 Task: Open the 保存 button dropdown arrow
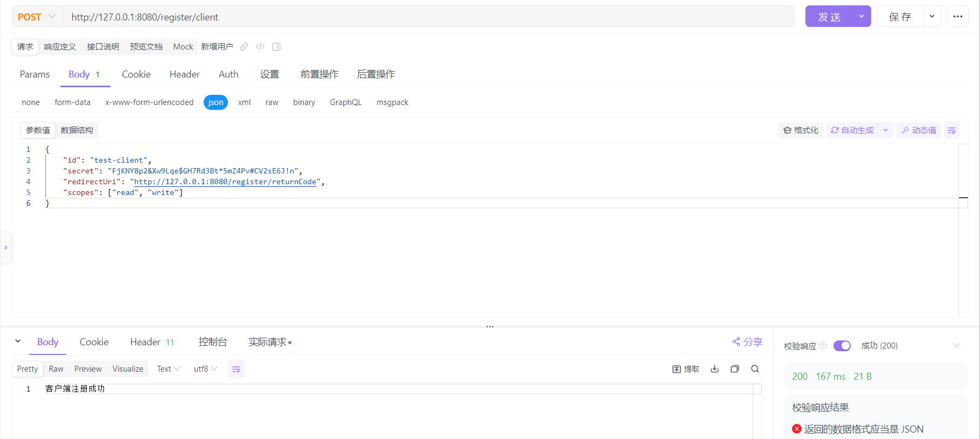[932, 17]
